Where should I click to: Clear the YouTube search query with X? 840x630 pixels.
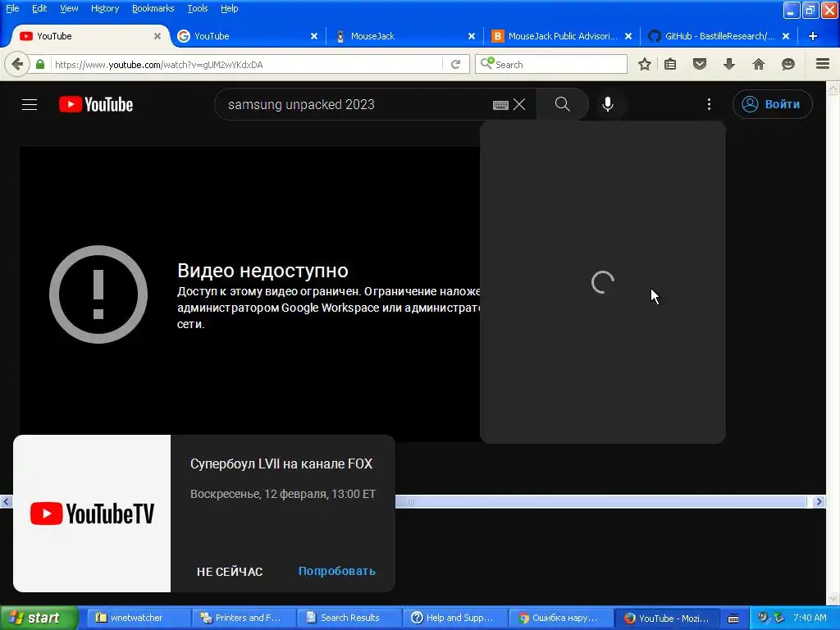pyautogui.click(x=519, y=104)
